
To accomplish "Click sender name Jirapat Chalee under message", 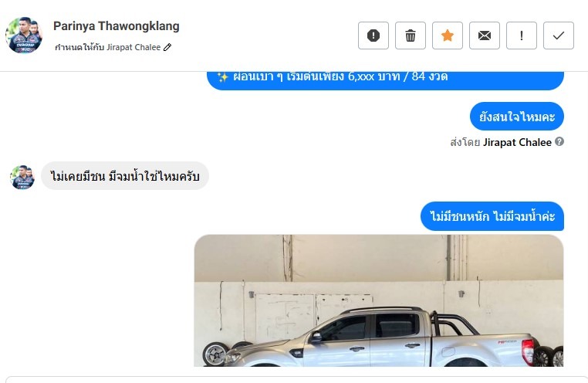I will click(x=517, y=143).
